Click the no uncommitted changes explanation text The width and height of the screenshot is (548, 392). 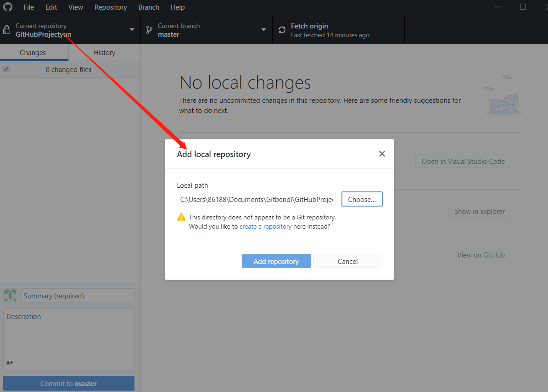[x=320, y=105]
